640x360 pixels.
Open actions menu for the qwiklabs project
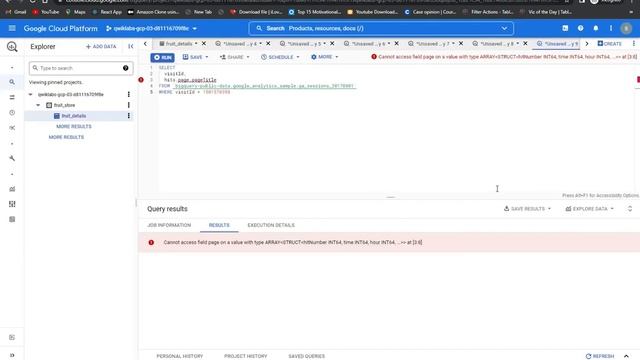coord(129,95)
